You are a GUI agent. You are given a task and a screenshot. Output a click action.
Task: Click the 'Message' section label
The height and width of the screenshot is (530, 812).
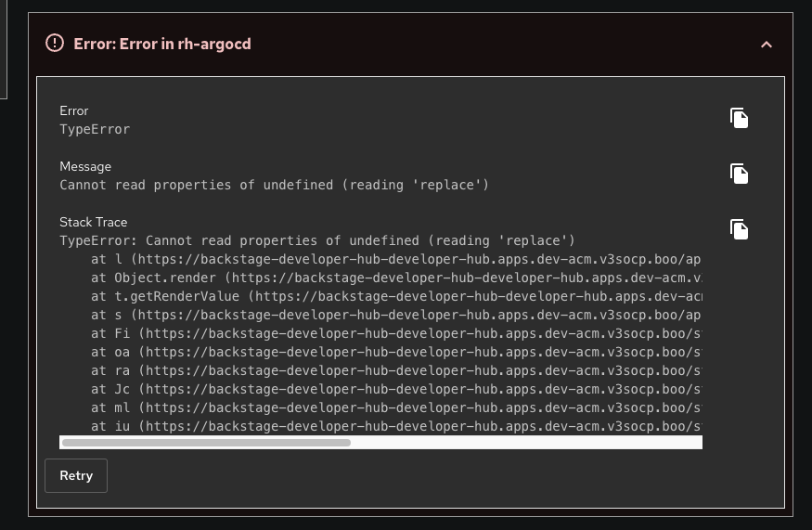pyautogui.click(x=85, y=166)
